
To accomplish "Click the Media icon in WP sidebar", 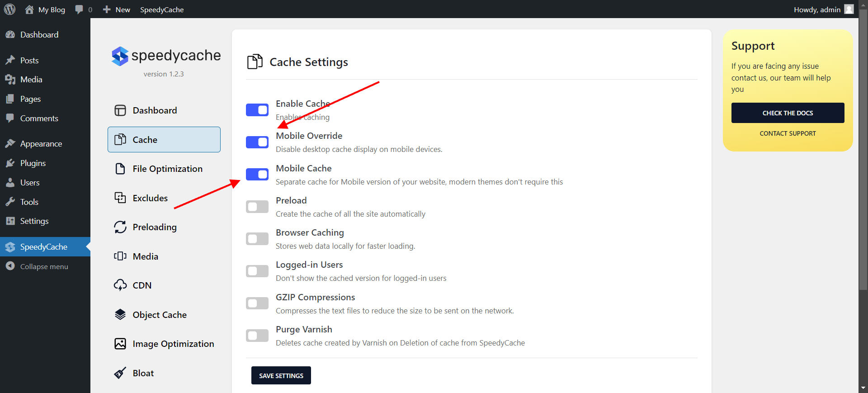I will pyautogui.click(x=10, y=80).
